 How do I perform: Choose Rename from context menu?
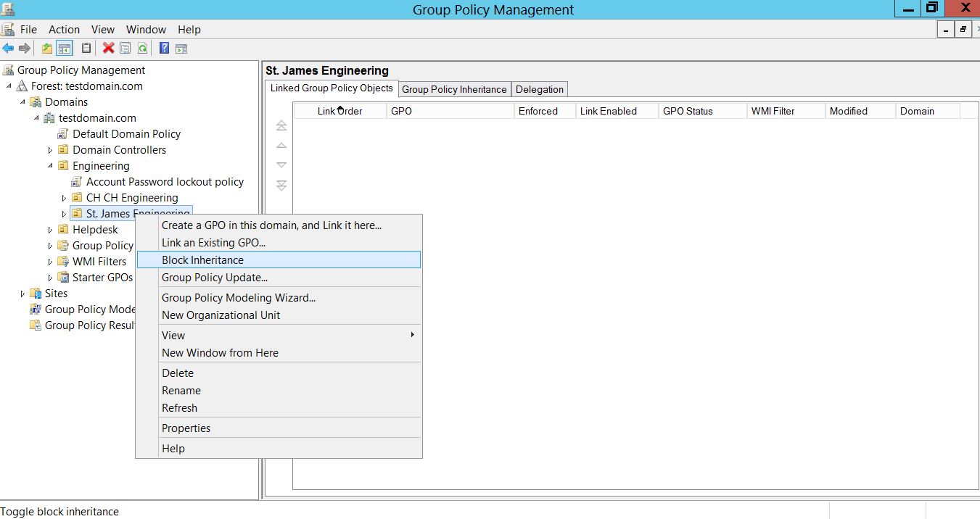(x=279, y=391)
